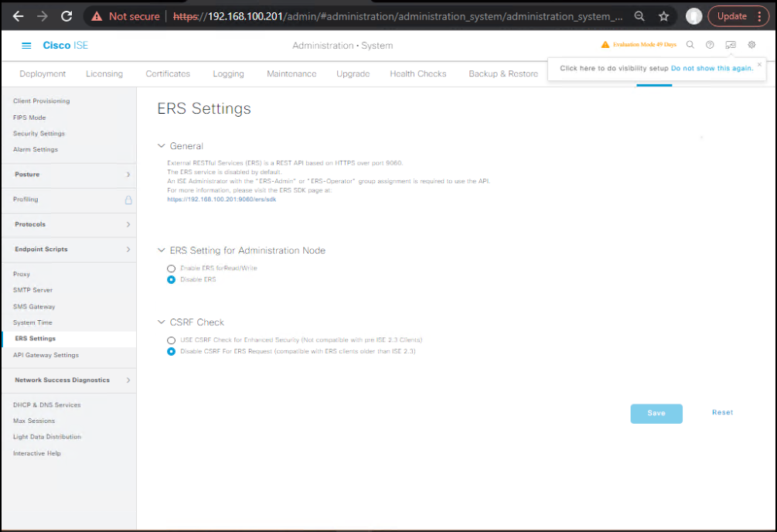
Task: Open the ISE search magnifier icon
Action: 690,45
